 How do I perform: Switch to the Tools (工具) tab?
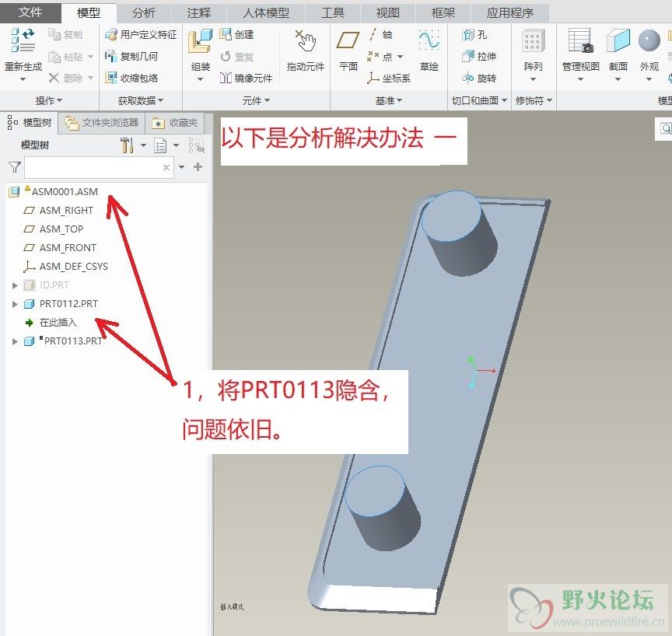[333, 13]
